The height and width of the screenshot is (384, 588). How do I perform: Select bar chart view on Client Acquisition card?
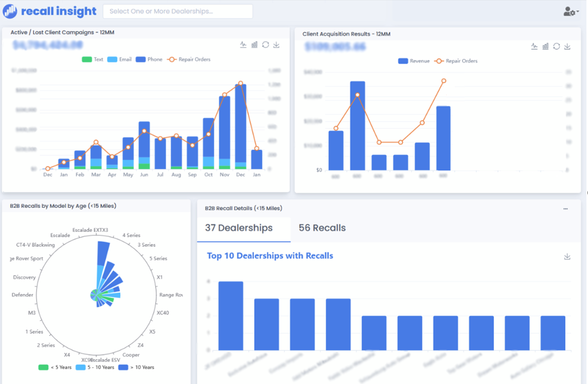[545, 46]
